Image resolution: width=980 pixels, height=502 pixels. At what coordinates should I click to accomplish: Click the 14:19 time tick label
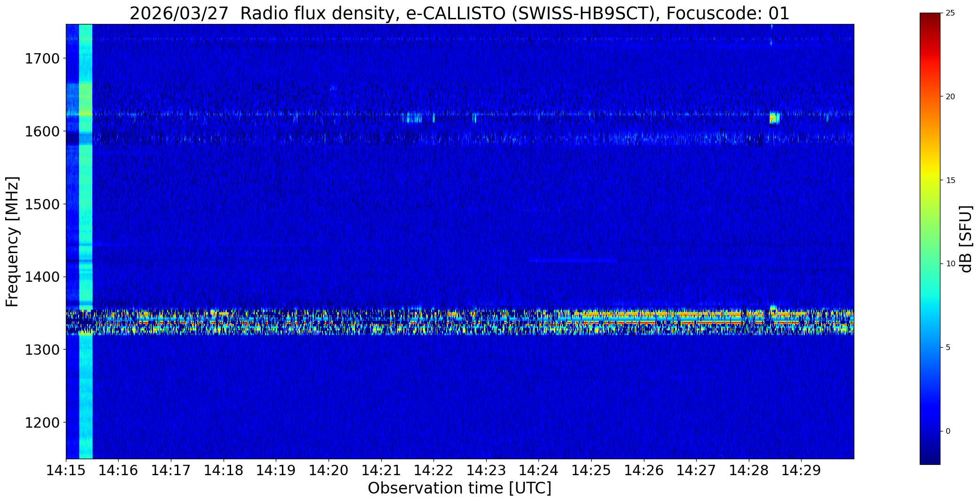coord(276,470)
